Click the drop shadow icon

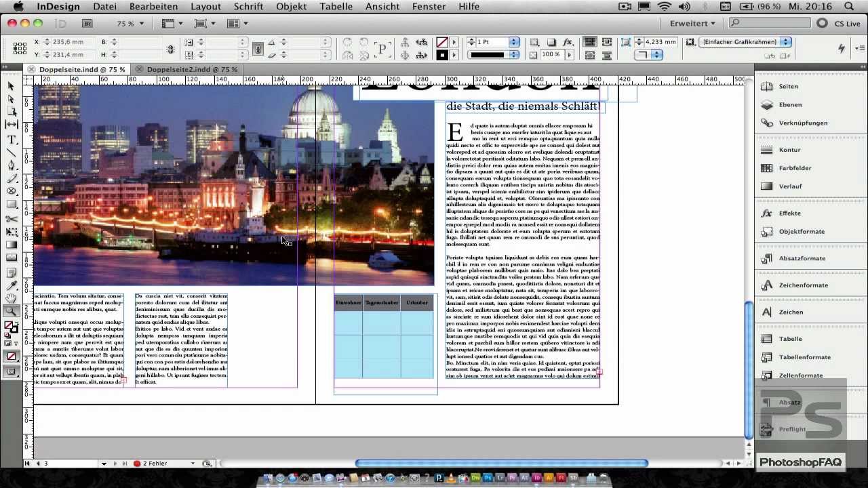pos(551,42)
